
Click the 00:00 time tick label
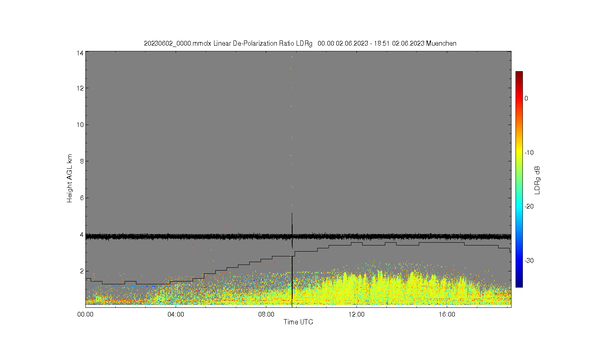click(86, 314)
